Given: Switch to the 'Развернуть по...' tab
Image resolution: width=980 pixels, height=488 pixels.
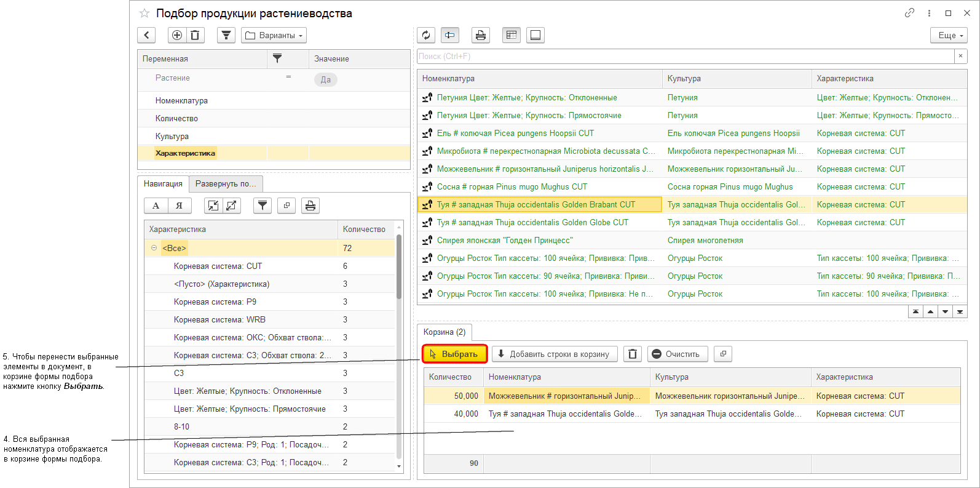Looking at the screenshot, I should tap(226, 183).
